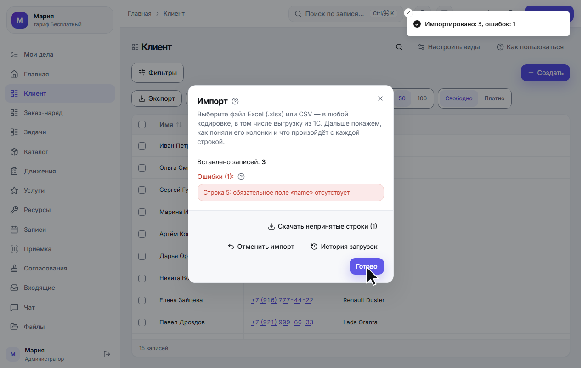Viewport: 588px width, 368px height.
Task: Open the Фильтры panel
Action: pos(158,73)
